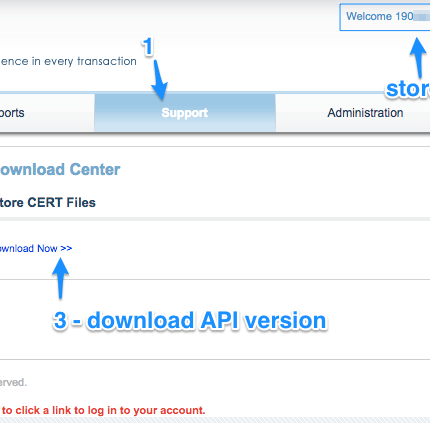Screen dimensions: 430x423
Task: Click the striped bar at page bottom
Action: (x=215, y=420)
